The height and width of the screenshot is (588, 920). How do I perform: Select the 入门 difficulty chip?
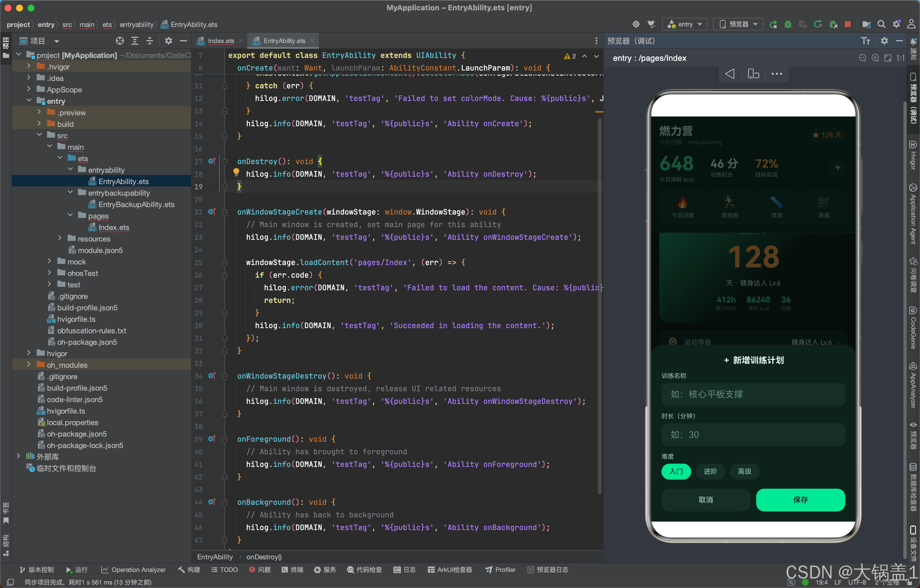(x=676, y=472)
